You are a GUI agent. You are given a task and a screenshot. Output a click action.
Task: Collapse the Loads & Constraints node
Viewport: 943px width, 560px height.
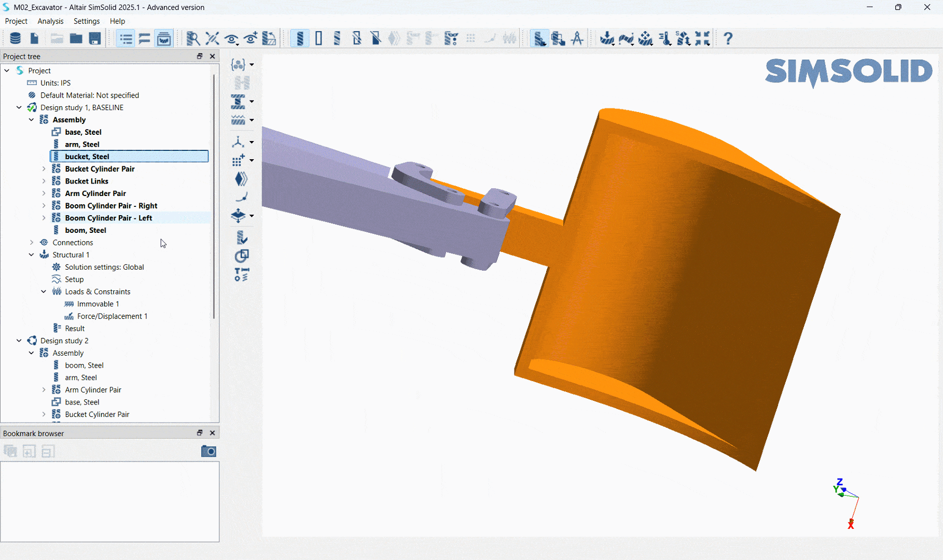(x=44, y=291)
